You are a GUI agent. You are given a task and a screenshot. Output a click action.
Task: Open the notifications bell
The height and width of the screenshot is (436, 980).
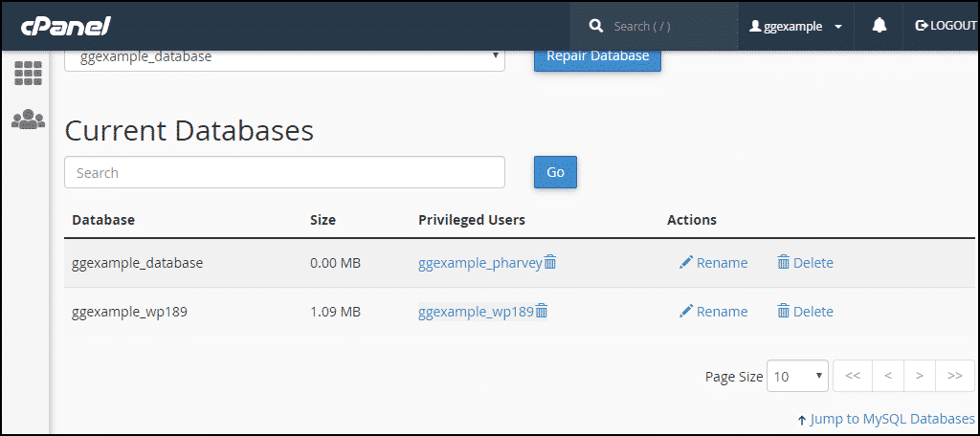(880, 26)
